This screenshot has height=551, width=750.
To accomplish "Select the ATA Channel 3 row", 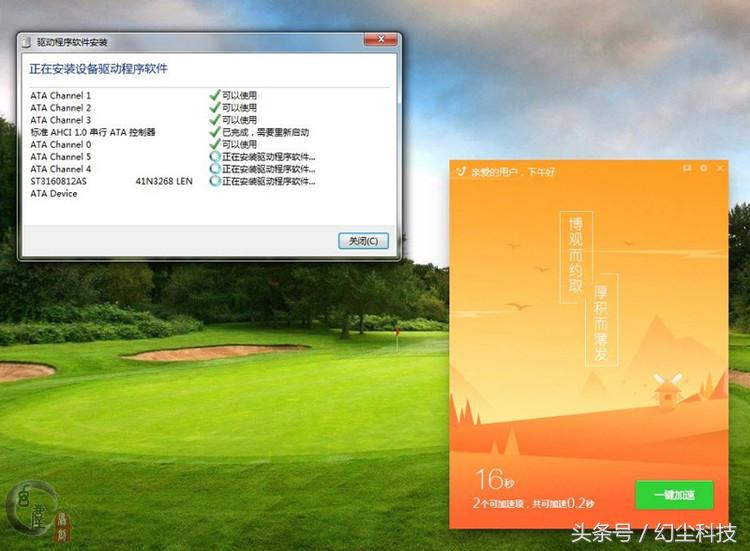I will [x=172, y=120].
